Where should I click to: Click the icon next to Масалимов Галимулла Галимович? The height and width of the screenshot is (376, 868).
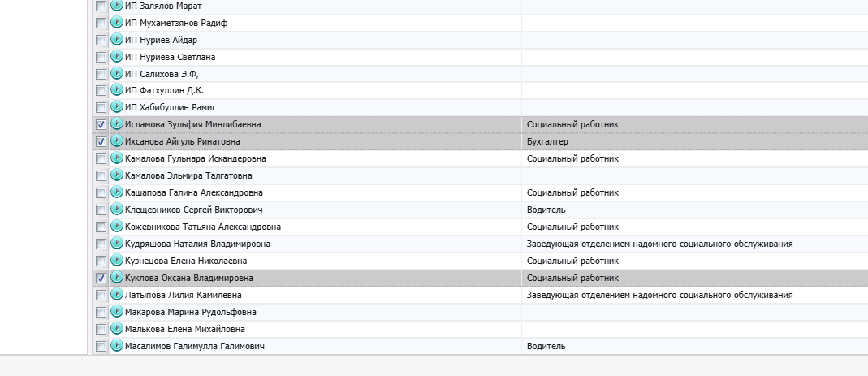point(117,346)
